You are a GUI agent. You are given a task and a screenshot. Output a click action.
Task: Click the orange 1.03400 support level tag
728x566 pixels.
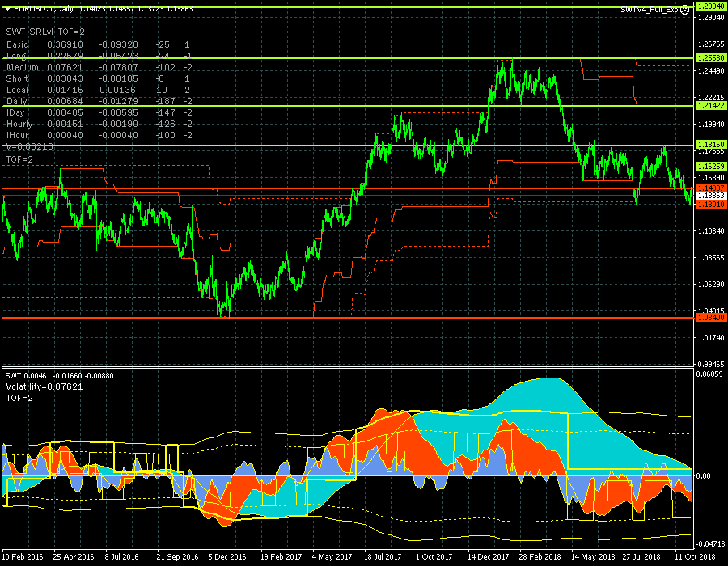[709, 319]
